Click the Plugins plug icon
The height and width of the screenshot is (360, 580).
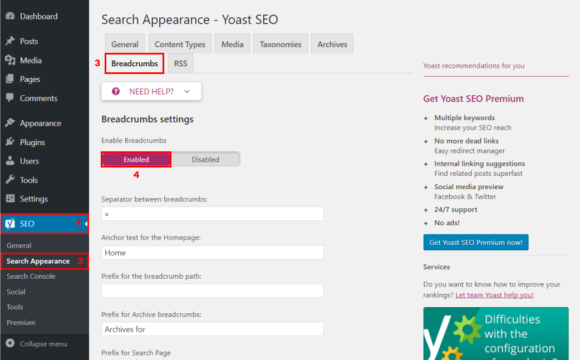(x=10, y=142)
